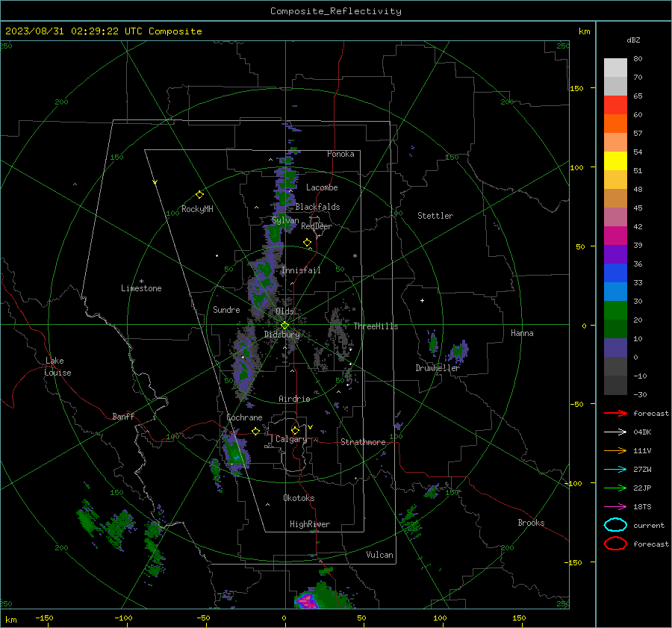Image resolution: width=672 pixels, height=628 pixels.
Task: Click the Blackfalds city label
Action: click(317, 207)
